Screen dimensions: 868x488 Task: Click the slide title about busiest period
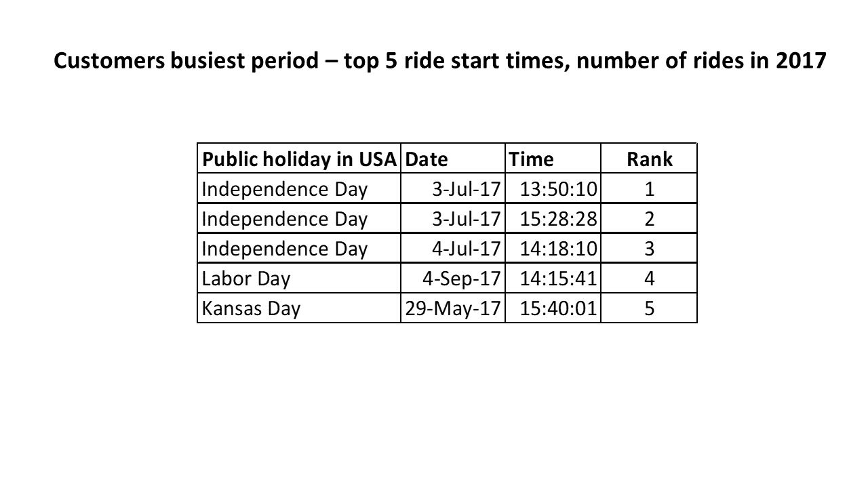[x=439, y=61]
